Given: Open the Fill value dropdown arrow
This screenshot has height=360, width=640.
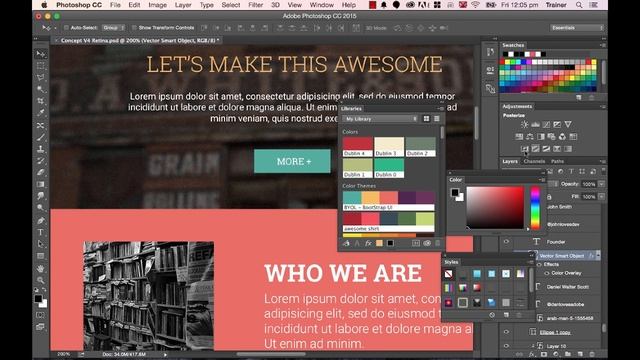Looking at the screenshot, I should pyautogui.click(x=602, y=196).
